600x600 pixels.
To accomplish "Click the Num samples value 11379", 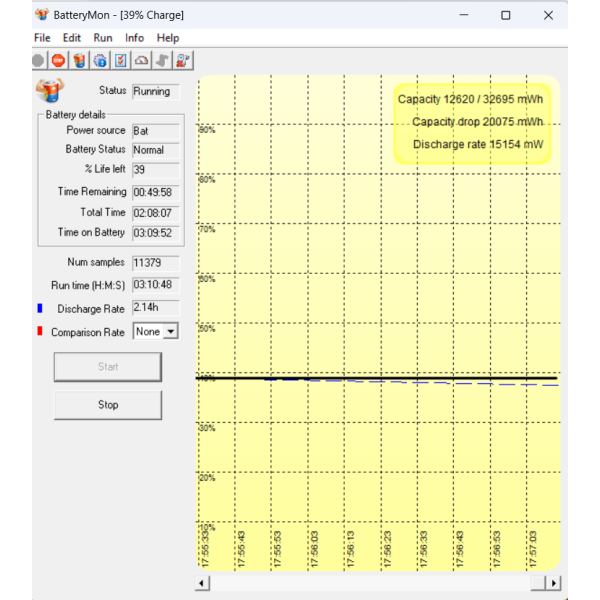I will (156, 263).
